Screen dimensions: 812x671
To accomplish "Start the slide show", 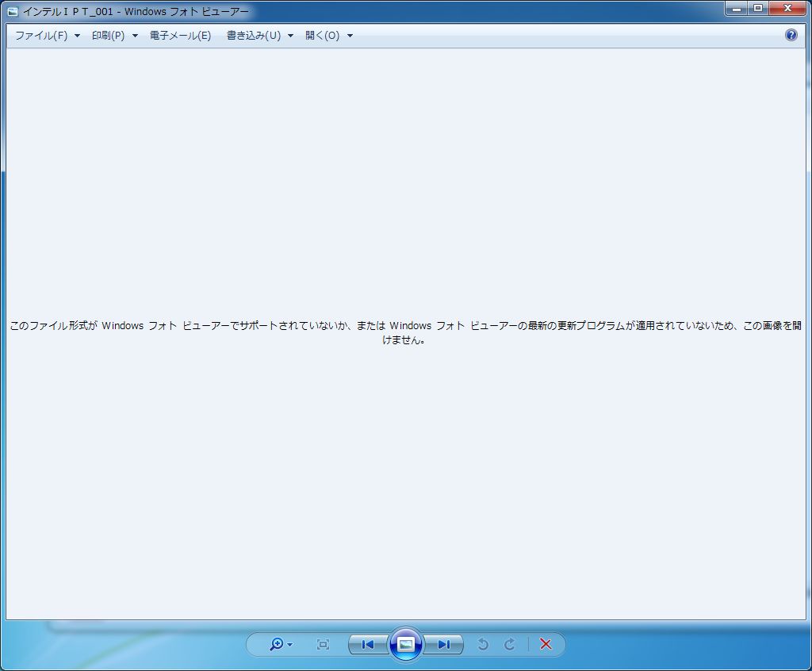I will pyautogui.click(x=405, y=644).
